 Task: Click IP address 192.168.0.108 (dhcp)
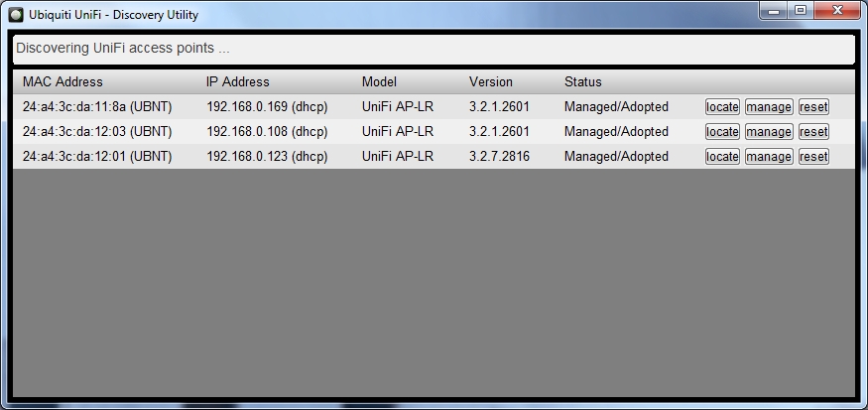[267, 132]
